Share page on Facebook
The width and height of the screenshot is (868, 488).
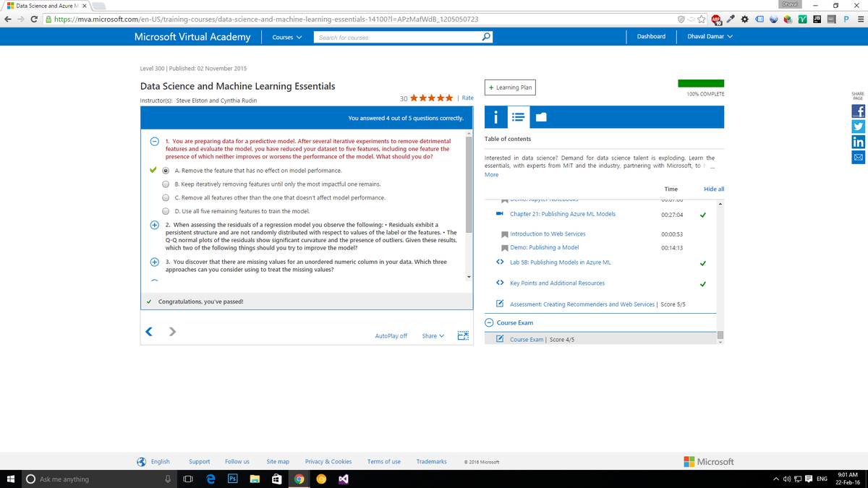pyautogui.click(x=859, y=111)
